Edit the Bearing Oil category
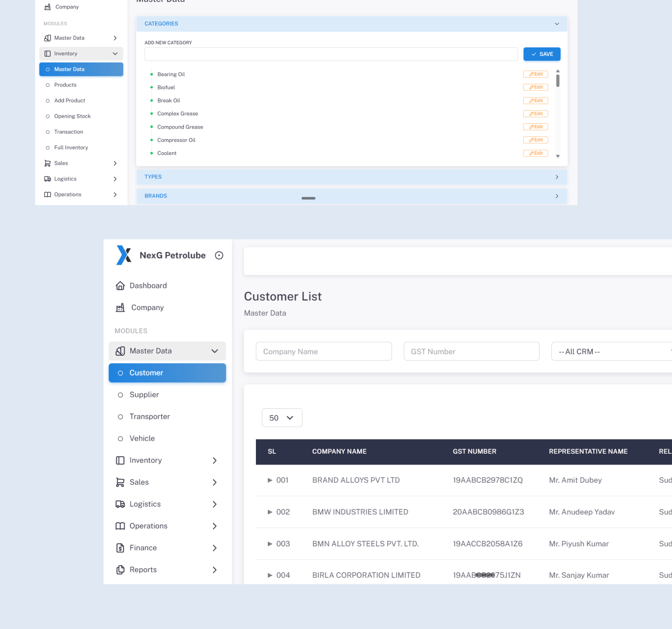This screenshot has width=672, height=629. 535,74
